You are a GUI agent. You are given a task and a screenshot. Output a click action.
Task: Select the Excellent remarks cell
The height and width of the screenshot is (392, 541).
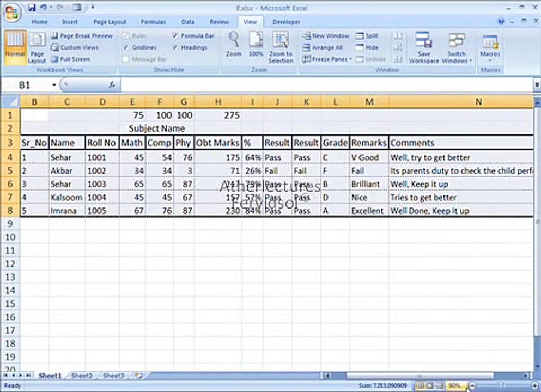[x=369, y=211]
